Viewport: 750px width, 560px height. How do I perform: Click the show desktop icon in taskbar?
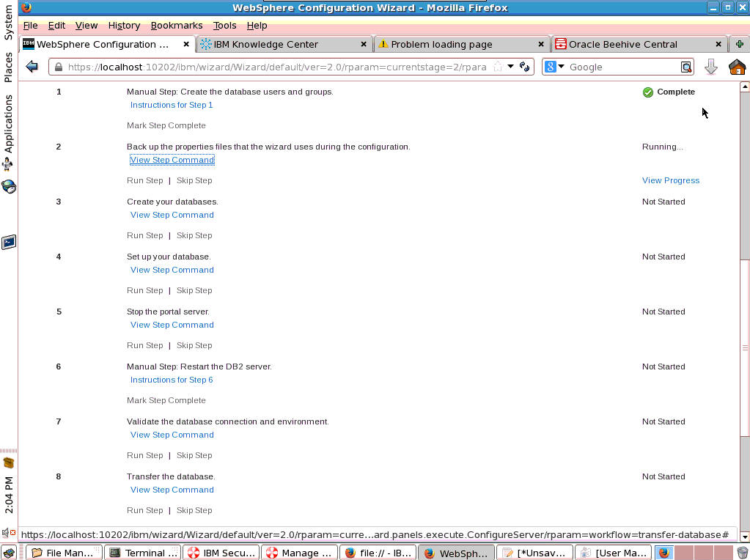click(9, 553)
